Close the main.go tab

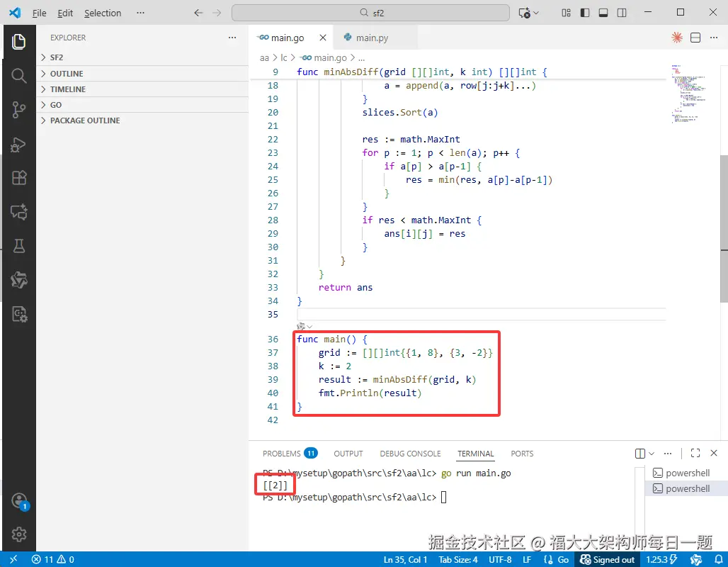(x=323, y=38)
